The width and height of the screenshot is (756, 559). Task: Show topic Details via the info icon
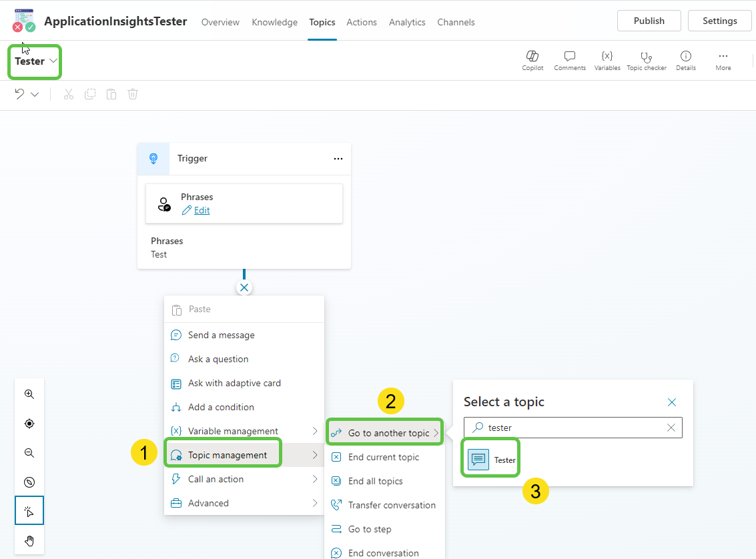(685, 61)
